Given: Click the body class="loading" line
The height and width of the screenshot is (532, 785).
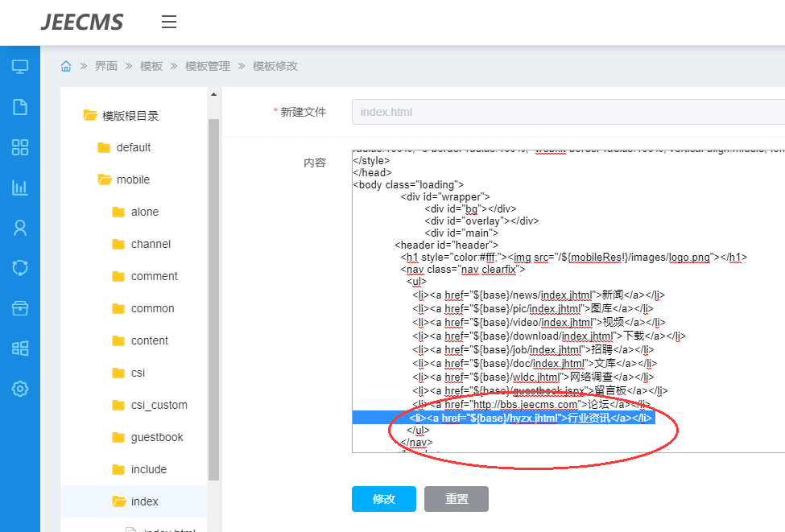Looking at the screenshot, I should pos(408,184).
